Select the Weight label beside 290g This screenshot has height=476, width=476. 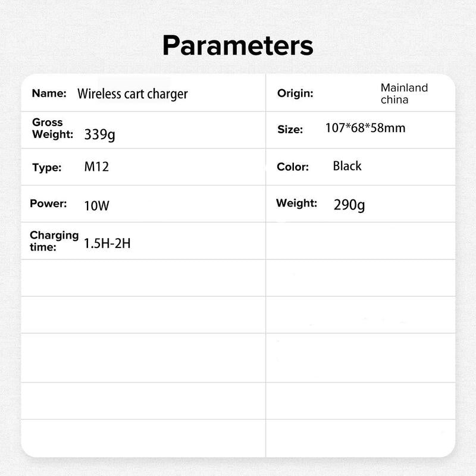[x=296, y=203]
